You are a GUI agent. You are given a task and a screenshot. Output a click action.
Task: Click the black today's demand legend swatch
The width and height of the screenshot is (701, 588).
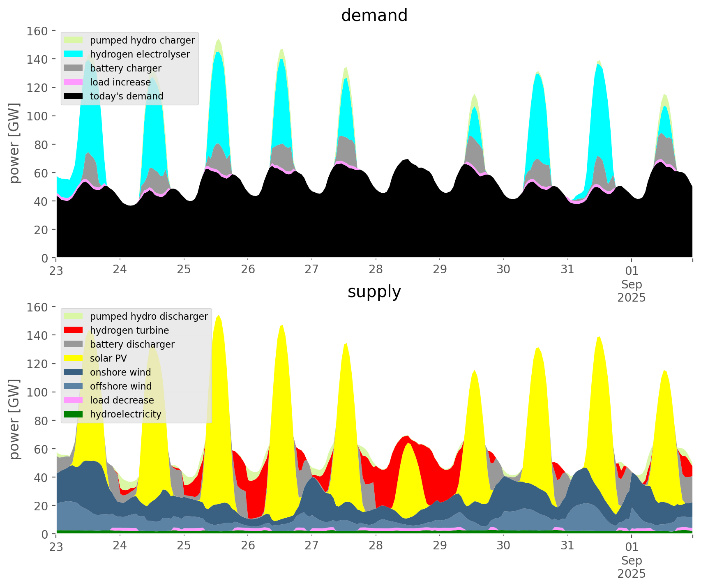[74, 96]
